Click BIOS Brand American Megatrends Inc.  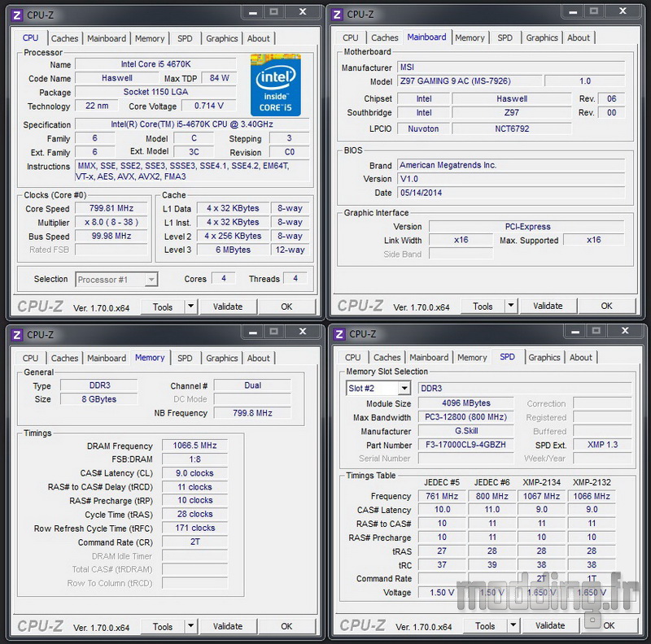point(511,165)
